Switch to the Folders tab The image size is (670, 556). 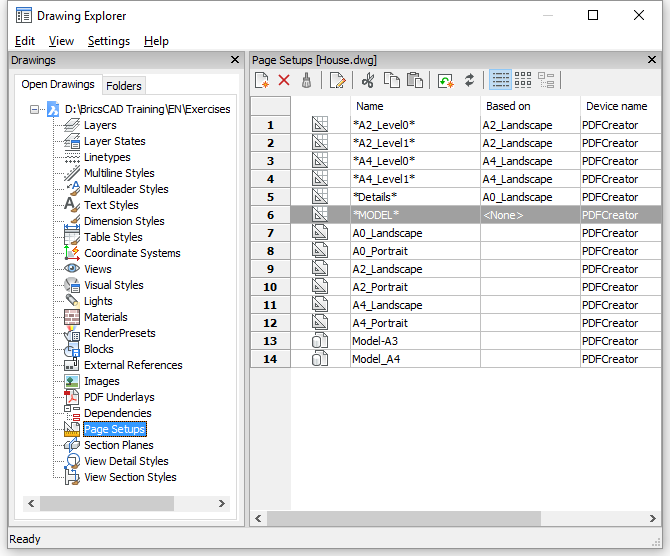124,86
